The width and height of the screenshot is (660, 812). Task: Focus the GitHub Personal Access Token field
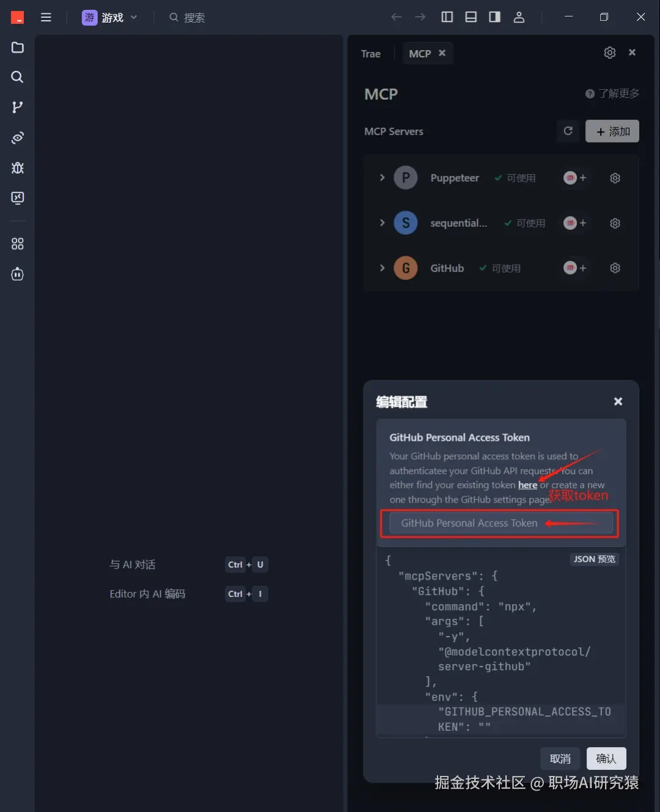pos(501,523)
